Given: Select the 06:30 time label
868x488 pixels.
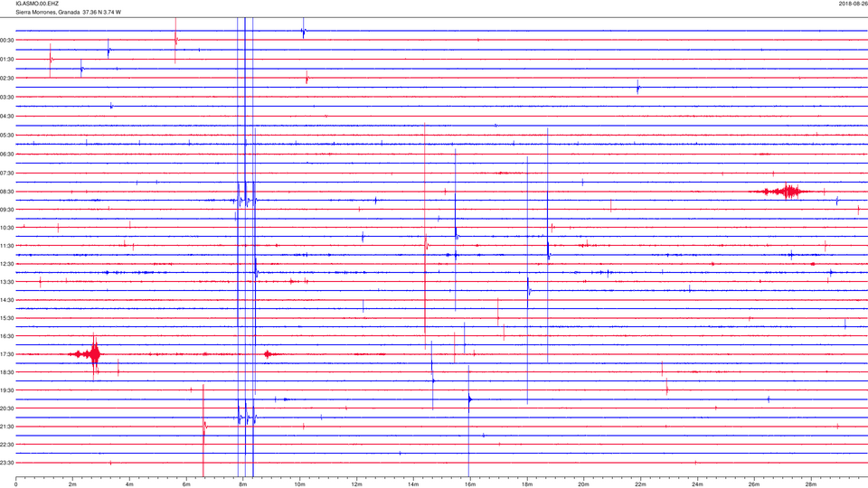Looking at the screenshot, I should pyautogui.click(x=6, y=155).
